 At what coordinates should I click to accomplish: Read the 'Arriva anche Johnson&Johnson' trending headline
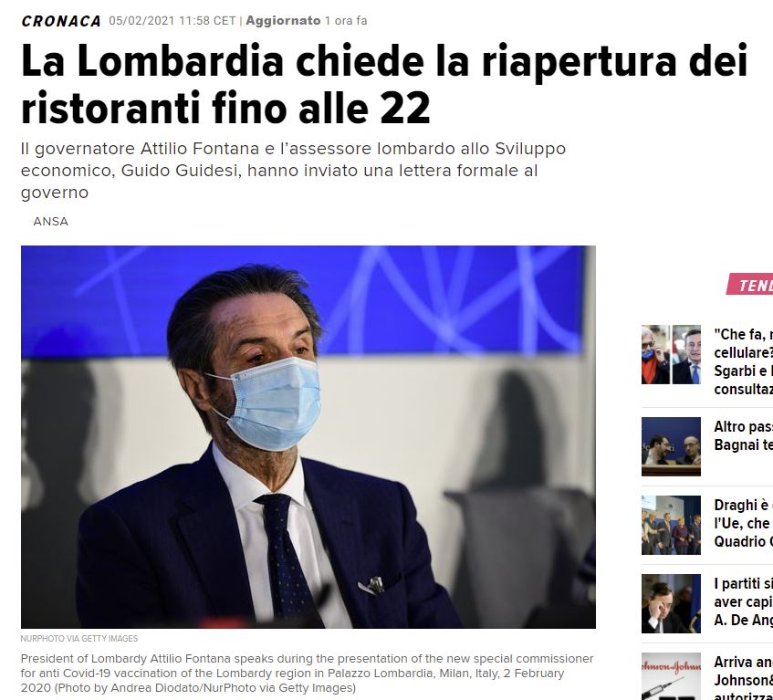[x=744, y=677]
